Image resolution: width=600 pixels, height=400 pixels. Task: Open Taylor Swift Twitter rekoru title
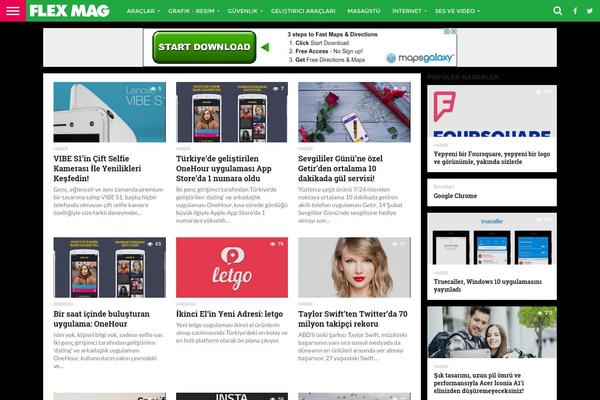tap(352, 319)
